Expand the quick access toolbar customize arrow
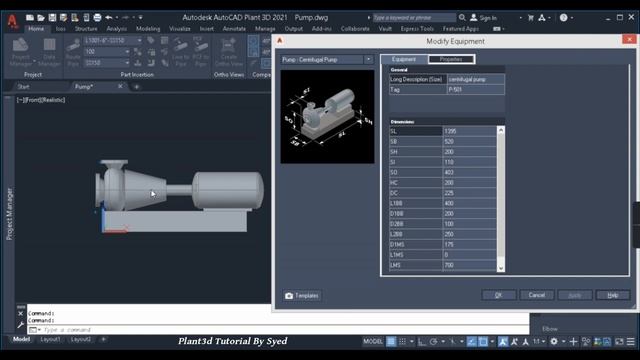The height and width of the screenshot is (360, 640). pos(140,18)
